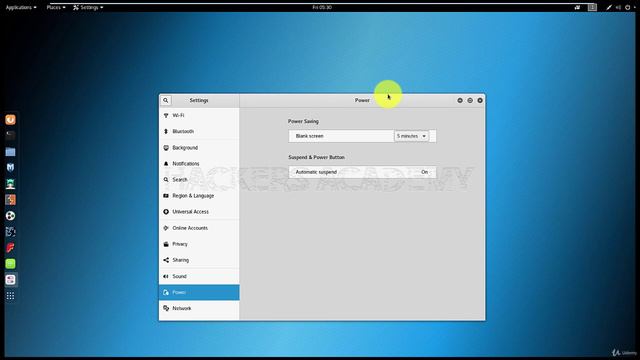640x360 pixels.
Task: Click the pen icon in top bar
Action: tap(609, 7)
